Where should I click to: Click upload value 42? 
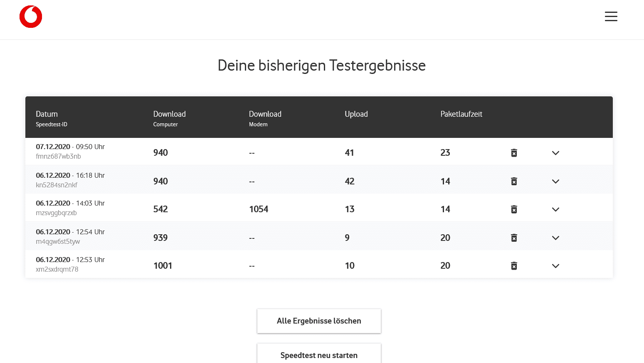[x=350, y=181]
